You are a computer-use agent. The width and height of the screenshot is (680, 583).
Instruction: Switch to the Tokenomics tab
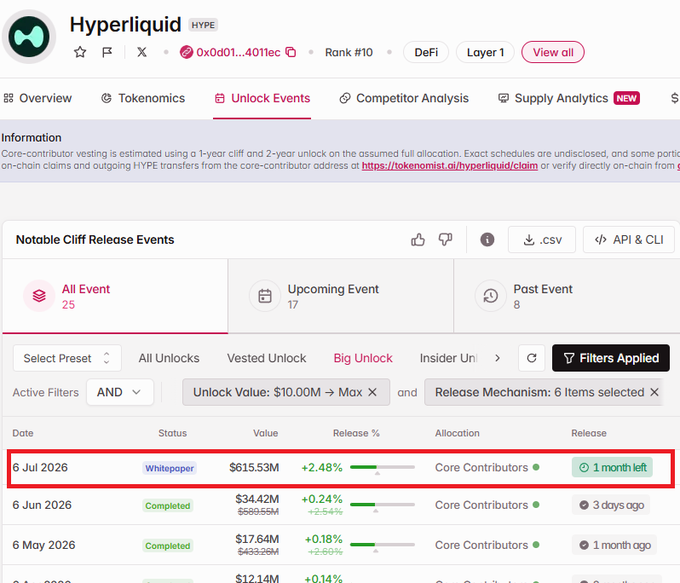[x=143, y=98]
